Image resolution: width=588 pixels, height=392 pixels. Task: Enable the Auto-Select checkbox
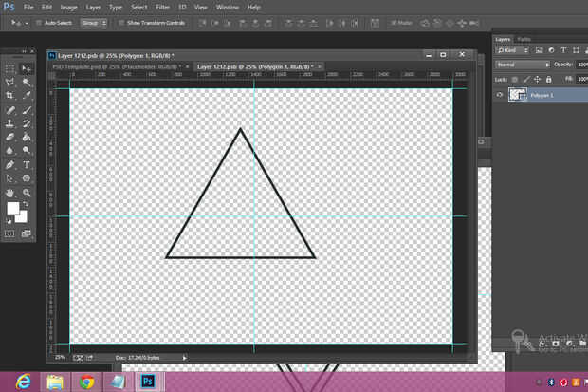[x=38, y=23]
